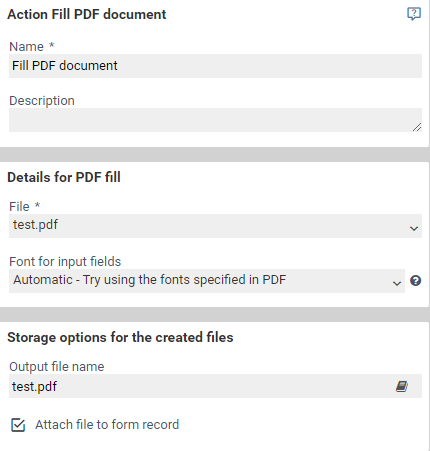The height and width of the screenshot is (451, 430).
Task: Open the help icon beside Action Fill PDF document
Action: click(414, 14)
